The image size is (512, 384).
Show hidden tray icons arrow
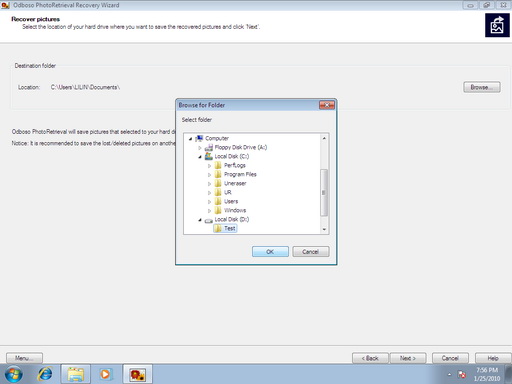[x=449, y=375]
